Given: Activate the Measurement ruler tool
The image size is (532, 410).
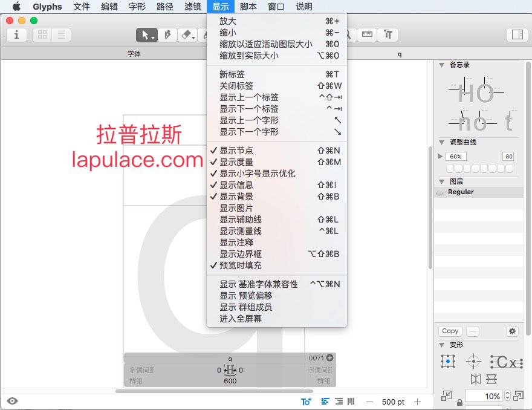Looking at the screenshot, I should (x=367, y=35).
